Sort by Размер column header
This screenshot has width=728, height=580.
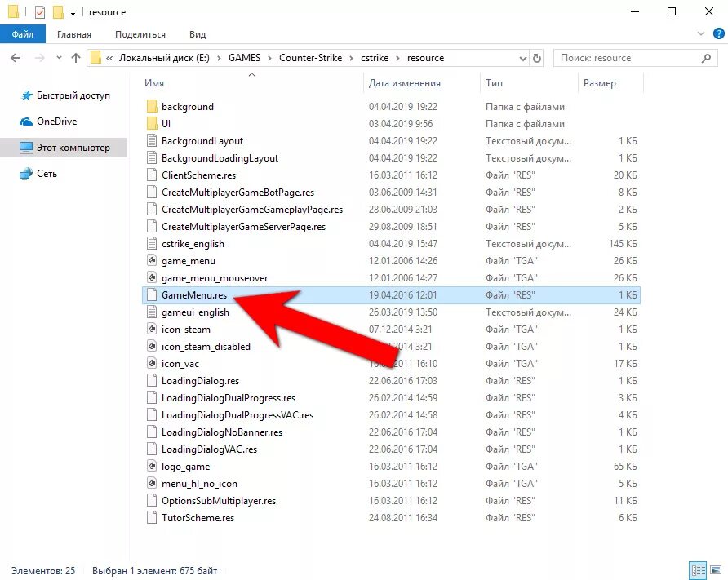click(x=599, y=83)
